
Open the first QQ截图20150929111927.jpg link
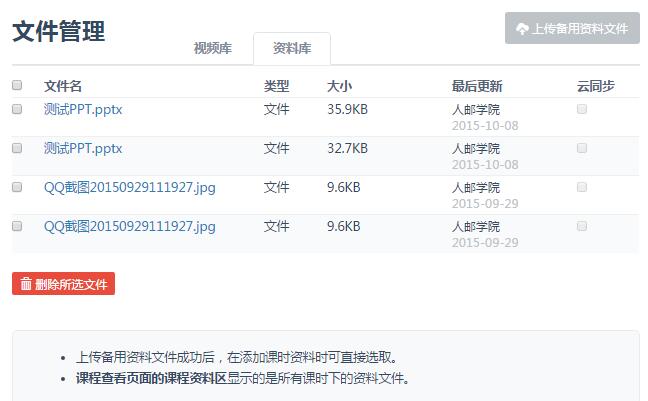[129, 187]
